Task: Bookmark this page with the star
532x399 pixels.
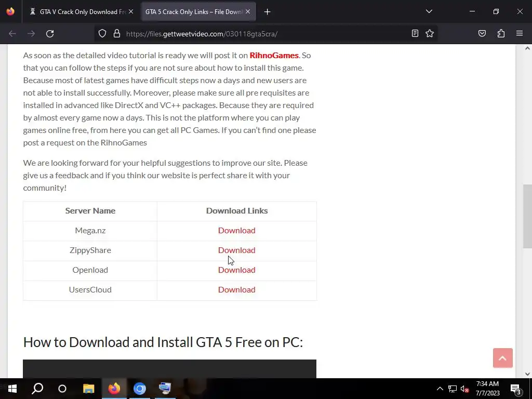Action: [430, 33]
